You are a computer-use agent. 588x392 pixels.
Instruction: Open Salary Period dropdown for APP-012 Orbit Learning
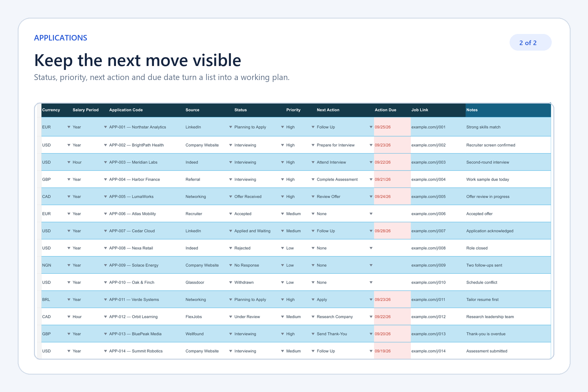coord(106,317)
